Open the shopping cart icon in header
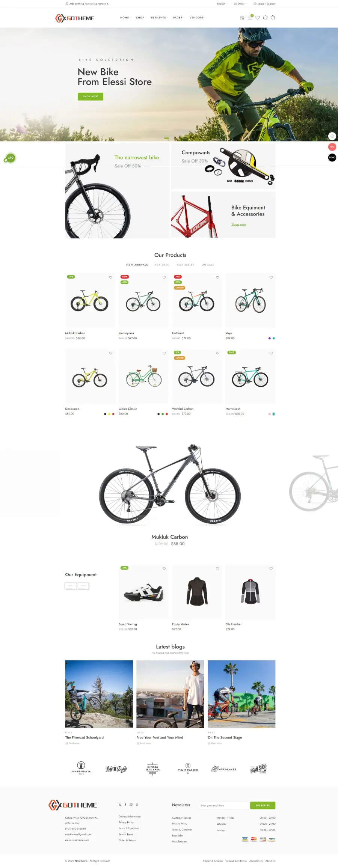Image resolution: width=338 pixels, height=868 pixels. coord(250,17)
